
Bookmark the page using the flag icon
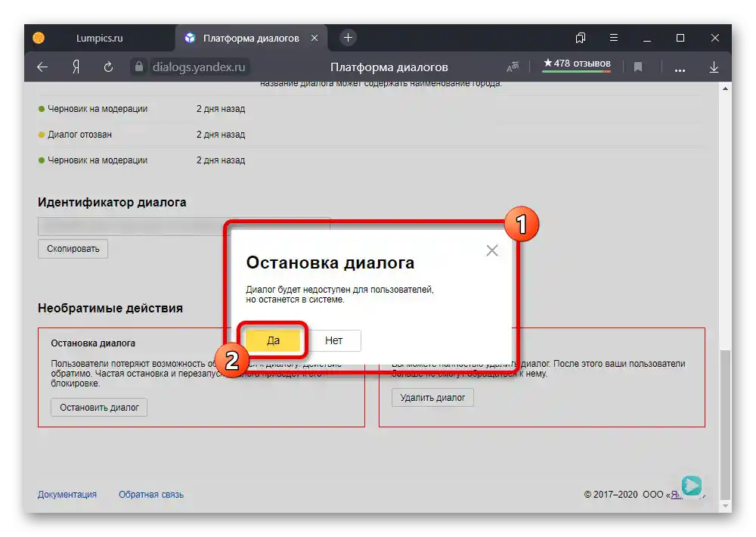click(638, 67)
